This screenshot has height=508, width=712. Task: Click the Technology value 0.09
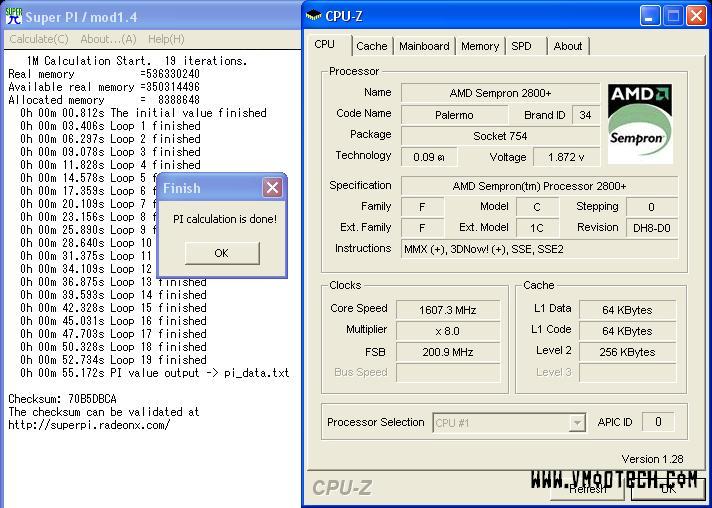pos(429,157)
